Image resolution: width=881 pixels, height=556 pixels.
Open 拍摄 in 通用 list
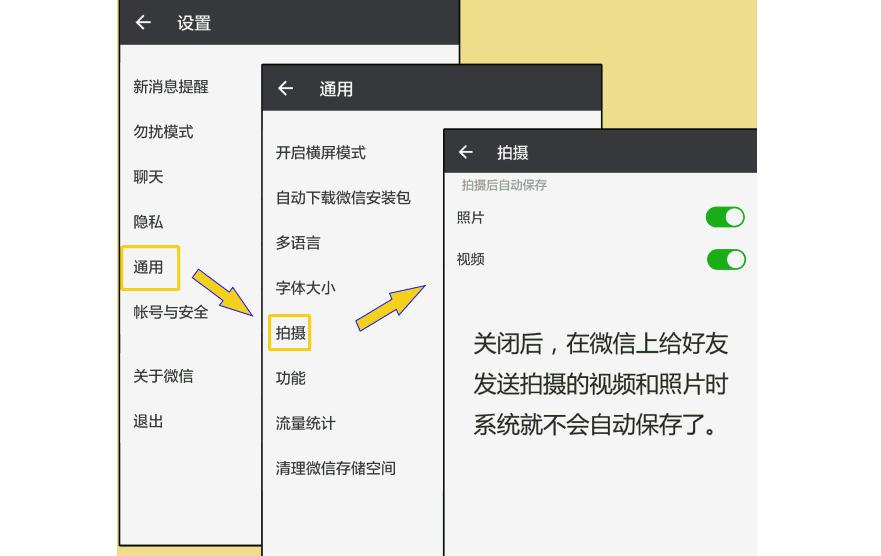[x=290, y=332]
